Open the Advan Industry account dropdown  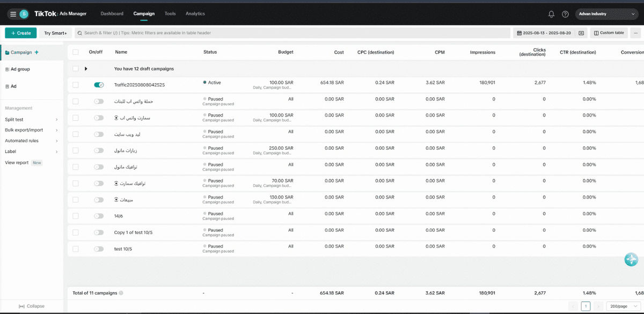606,14
